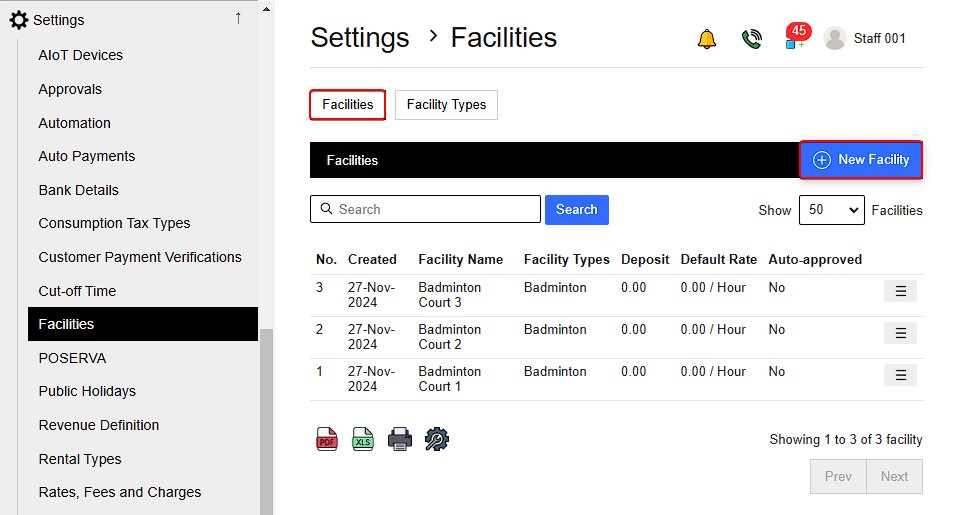Open the phone call icon
Image resolution: width=958 pixels, height=515 pixels.
tap(752, 39)
